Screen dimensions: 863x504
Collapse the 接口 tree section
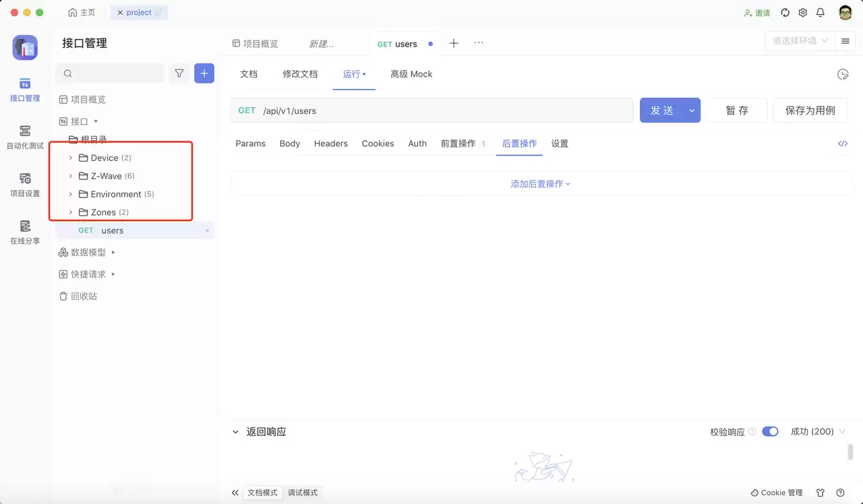coord(96,121)
